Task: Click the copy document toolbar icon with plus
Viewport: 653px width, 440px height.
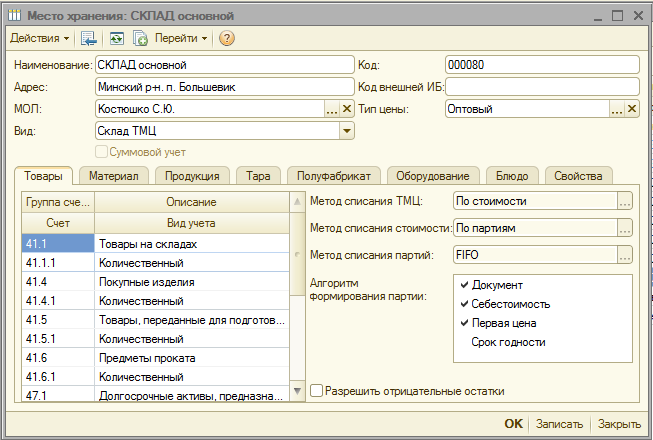Action: [x=140, y=38]
